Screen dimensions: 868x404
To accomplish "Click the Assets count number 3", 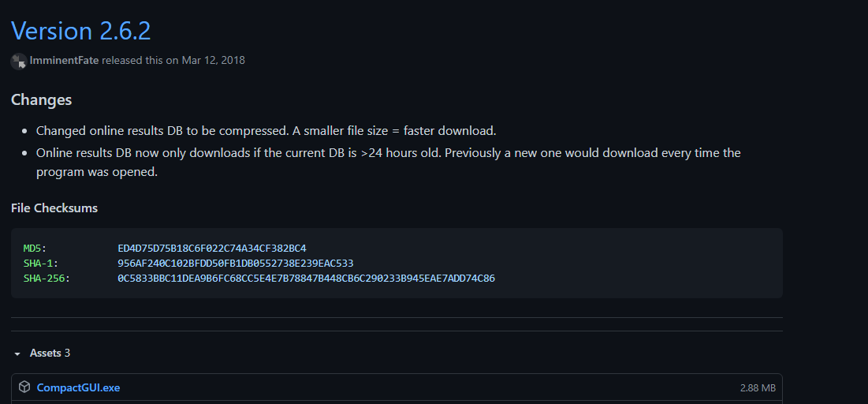I will [67, 353].
